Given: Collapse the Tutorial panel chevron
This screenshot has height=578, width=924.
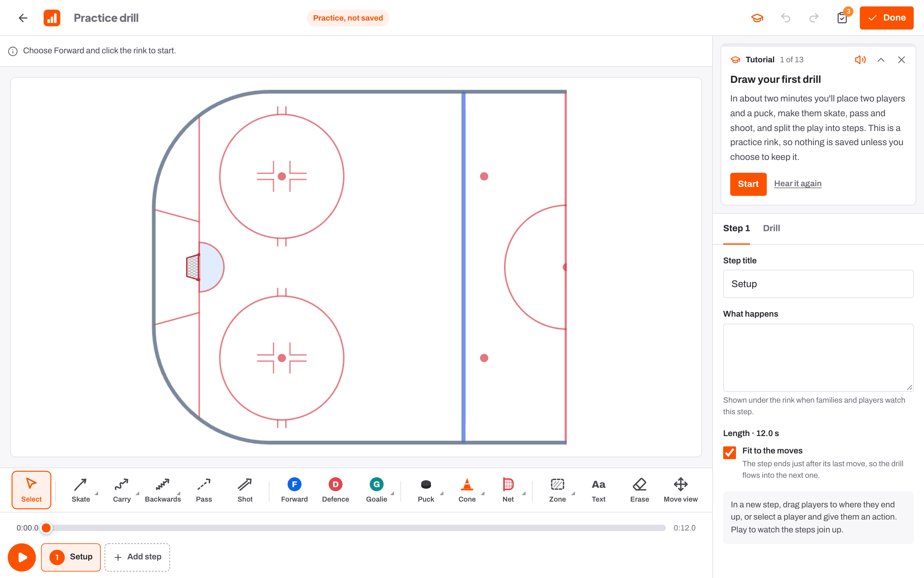Looking at the screenshot, I should click(881, 60).
